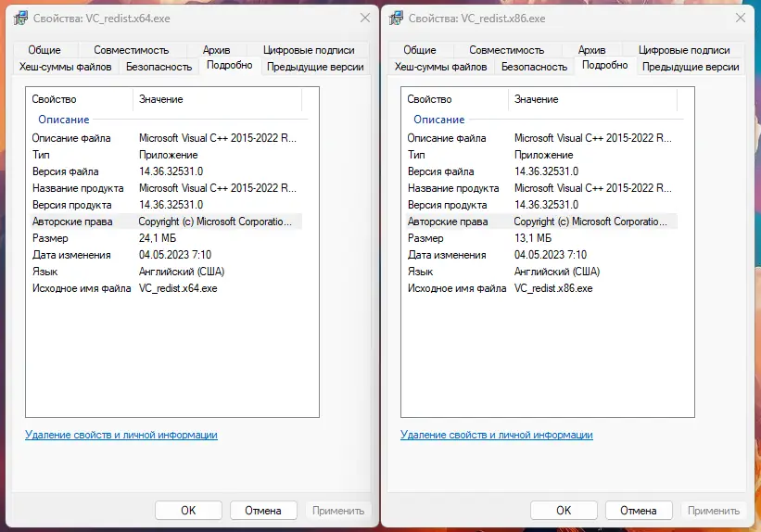
Task: Go to Безопасность tab in x64 window
Action: [159, 67]
